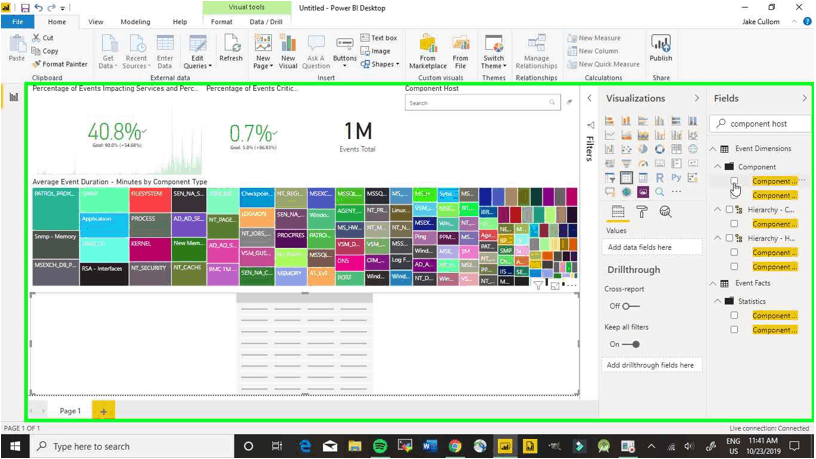Select the donut chart visualization

tap(659, 149)
